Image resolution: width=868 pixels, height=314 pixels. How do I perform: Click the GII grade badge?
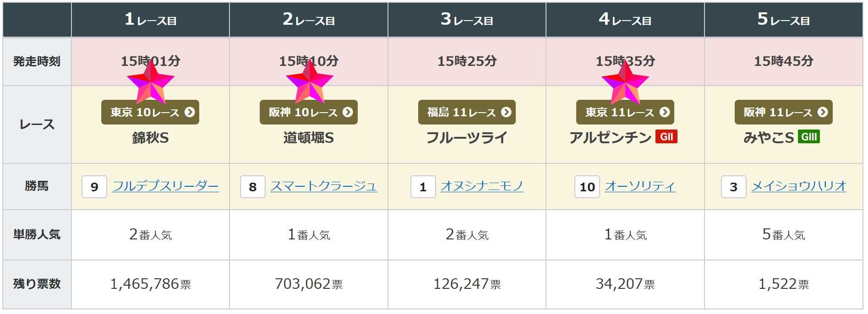click(666, 137)
